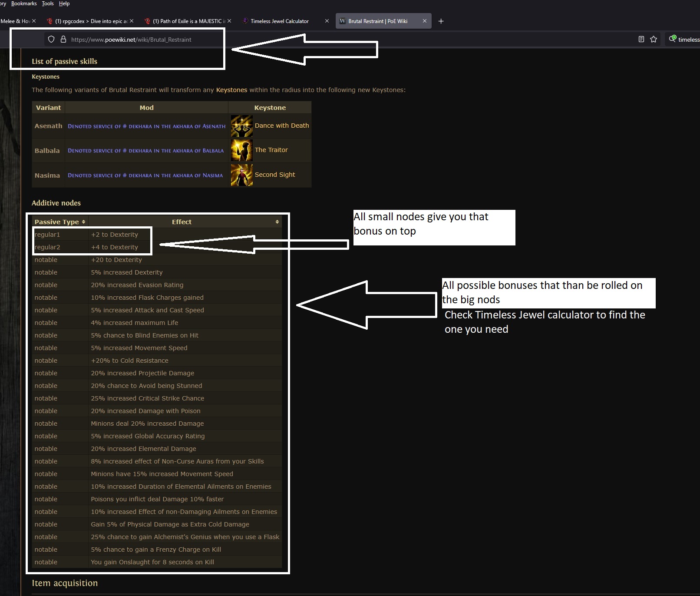
Task: Open The Traitor keystone link
Action: click(x=271, y=150)
